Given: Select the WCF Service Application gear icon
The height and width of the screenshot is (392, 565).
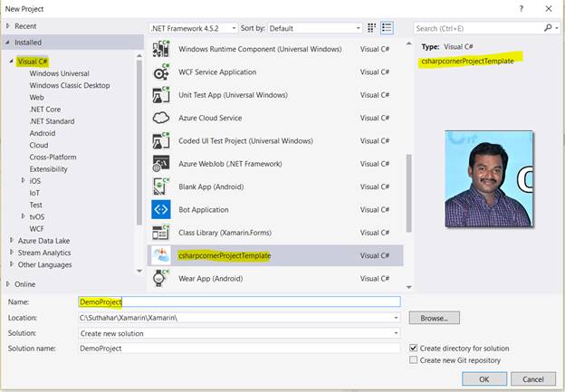Looking at the screenshot, I should tap(161, 72).
